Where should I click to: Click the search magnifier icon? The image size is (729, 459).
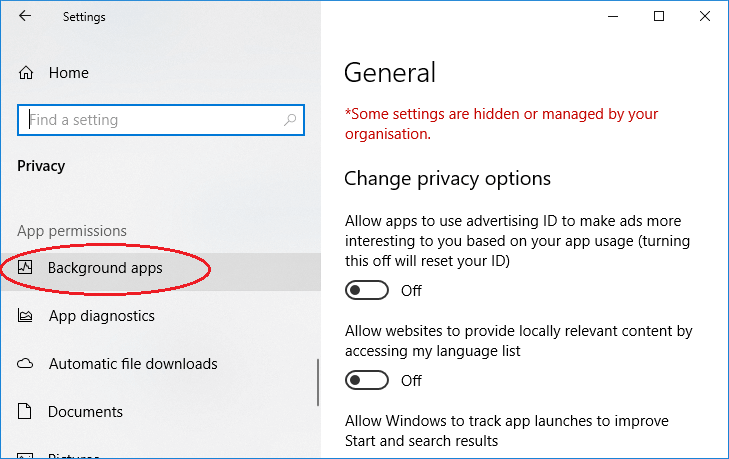[290, 120]
